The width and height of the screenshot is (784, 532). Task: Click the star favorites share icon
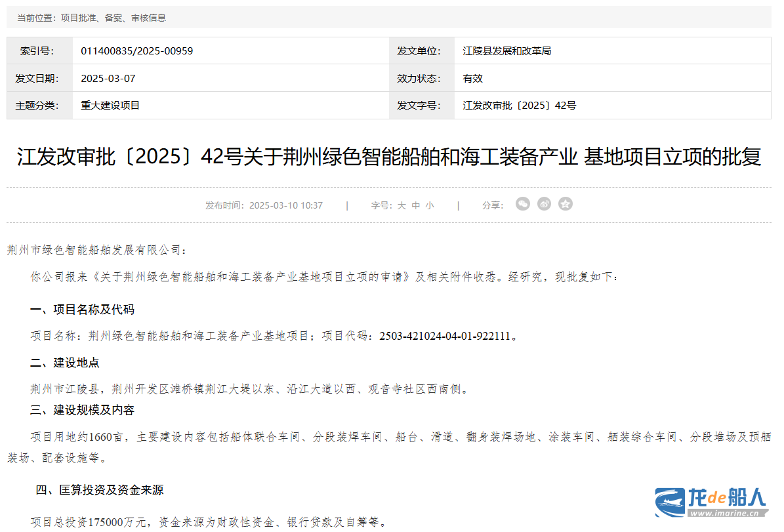point(566,204)
